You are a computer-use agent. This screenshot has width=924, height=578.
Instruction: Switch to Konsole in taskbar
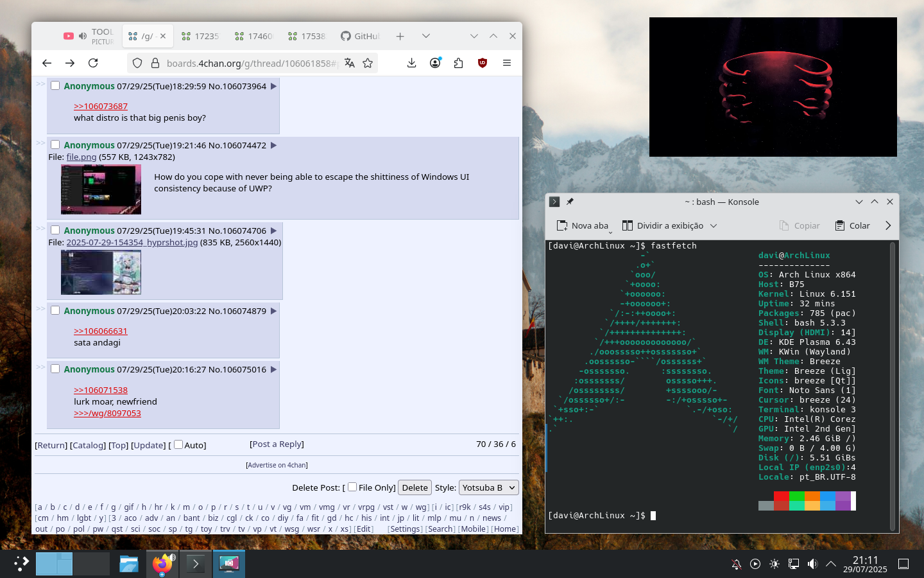tap(196, 564)
